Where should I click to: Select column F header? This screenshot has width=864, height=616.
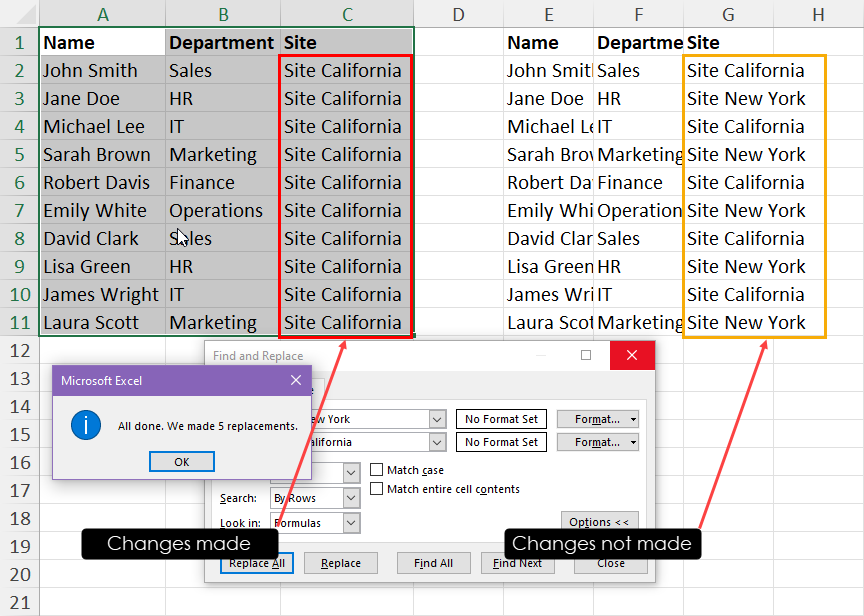pos(639,14)
